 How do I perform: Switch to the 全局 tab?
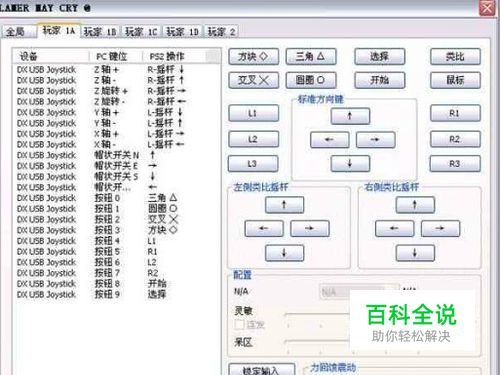point(18,32)
